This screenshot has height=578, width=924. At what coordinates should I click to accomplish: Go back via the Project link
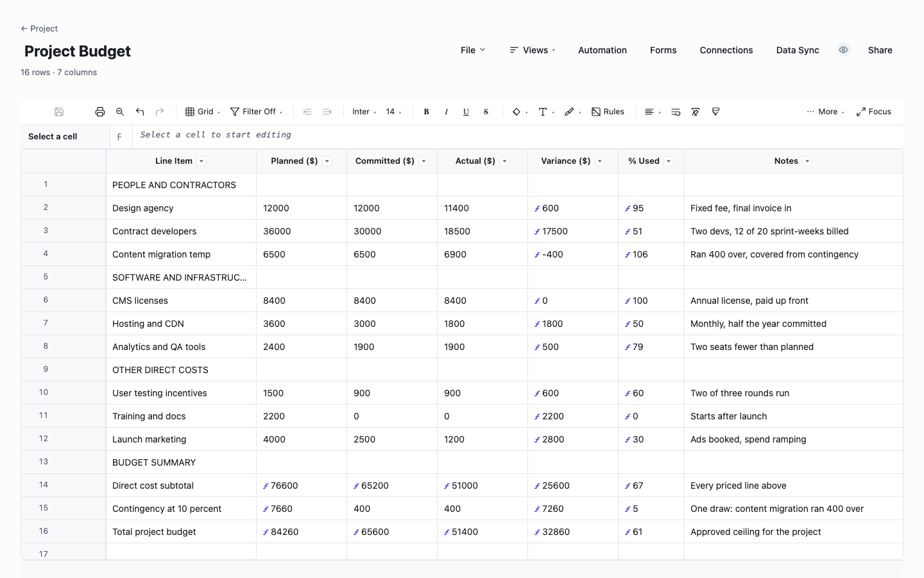(x=39, y=28)
